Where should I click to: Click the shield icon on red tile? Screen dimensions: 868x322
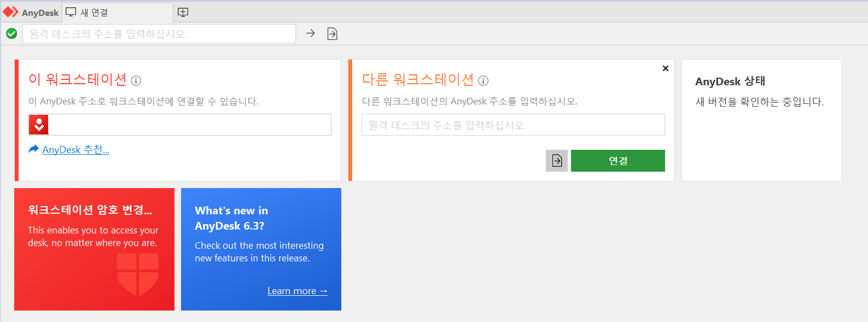coord(138,275)
